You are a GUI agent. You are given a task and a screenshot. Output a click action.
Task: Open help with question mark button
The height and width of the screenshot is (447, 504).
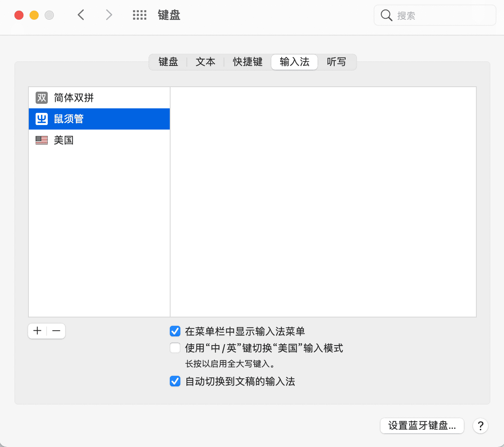480,426
